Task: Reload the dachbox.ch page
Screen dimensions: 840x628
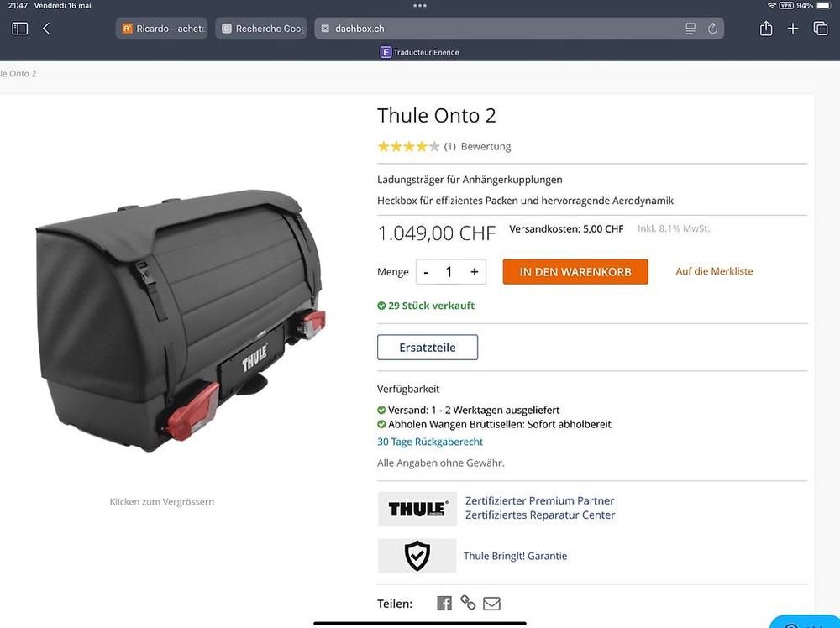Action: (712, 29)
